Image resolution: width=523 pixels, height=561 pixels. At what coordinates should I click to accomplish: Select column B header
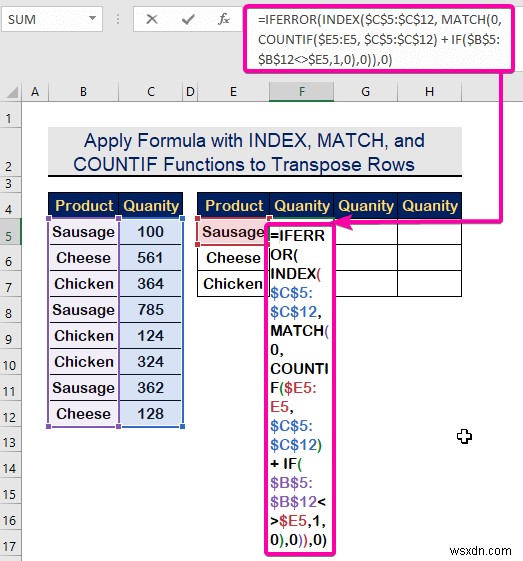[x=83, y=92]
